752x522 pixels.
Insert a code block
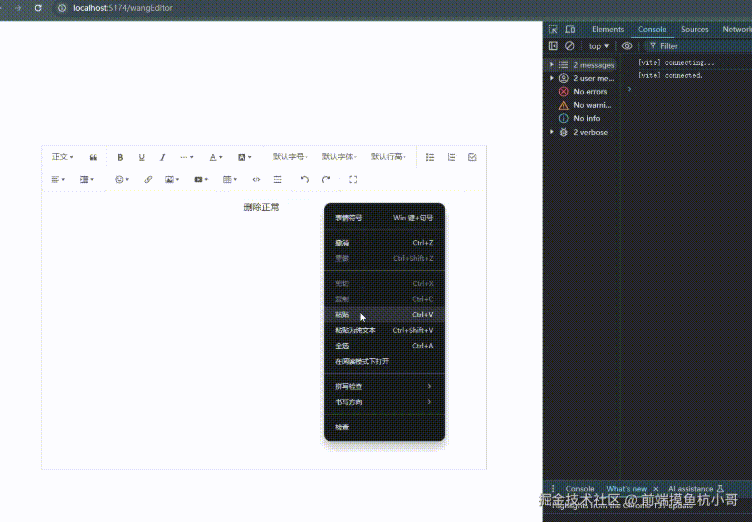pyautogui.click(x=257, y=179)
